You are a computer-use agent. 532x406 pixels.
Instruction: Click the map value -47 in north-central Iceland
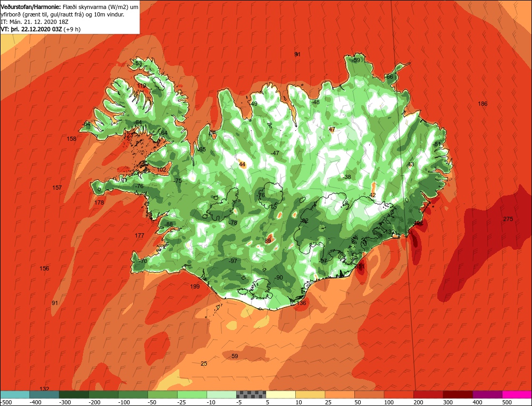pyautogui.click(x=275, y=153)
